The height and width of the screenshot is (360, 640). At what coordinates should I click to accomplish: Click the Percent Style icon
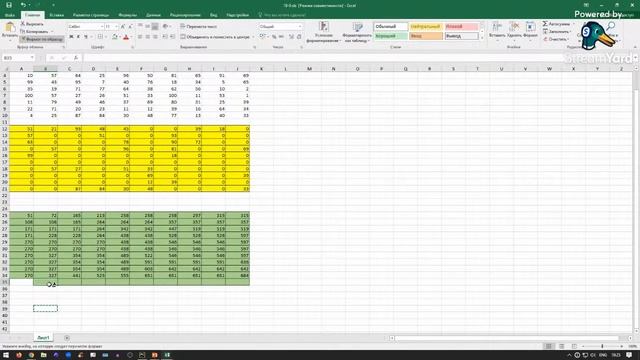274,37
